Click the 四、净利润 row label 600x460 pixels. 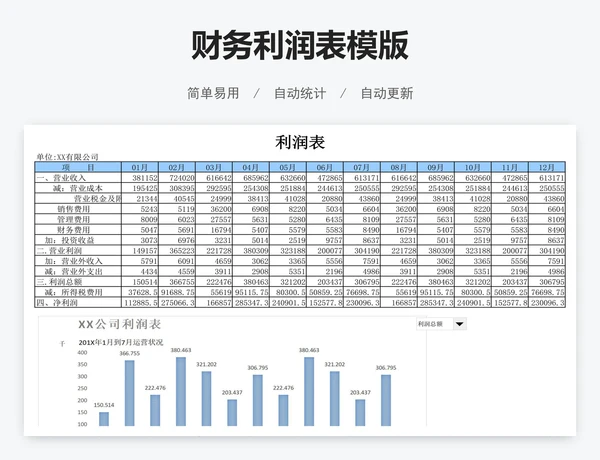78,302
